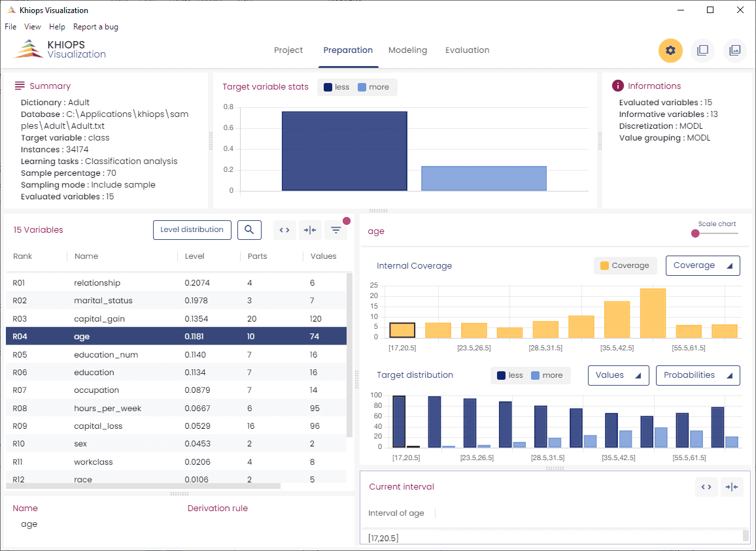This screenshot has width=756, height=551.
Task: Open the Probabilities dropdown
Action: 697,375
